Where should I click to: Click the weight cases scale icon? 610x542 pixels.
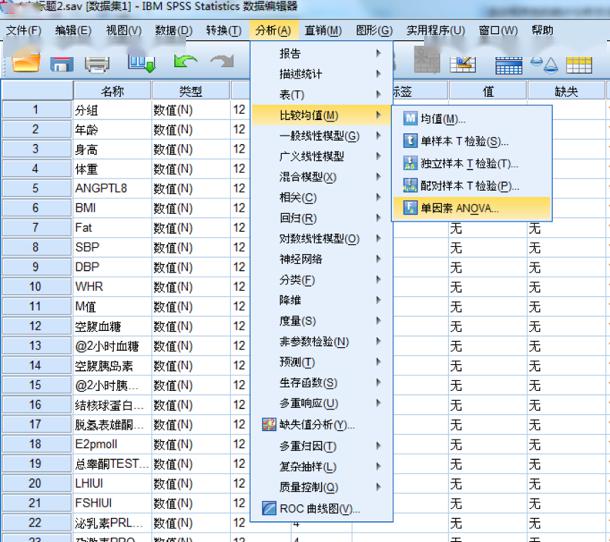point(545,64)
